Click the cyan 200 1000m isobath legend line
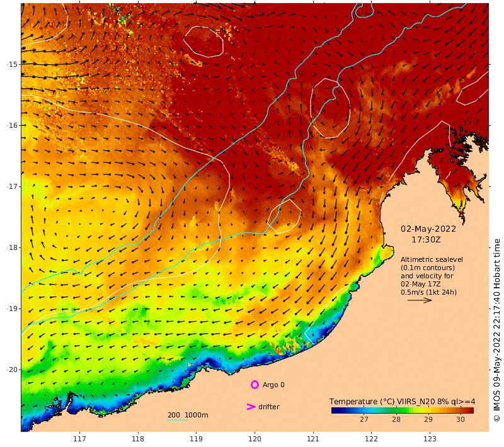504x447 pixels. [178, 420]
